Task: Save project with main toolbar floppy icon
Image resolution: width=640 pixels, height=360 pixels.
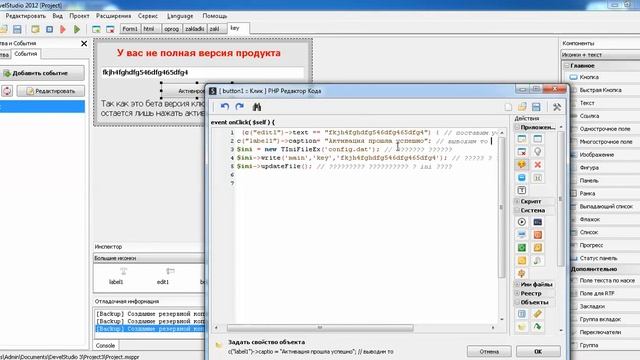Action: (x=17, y=29)
